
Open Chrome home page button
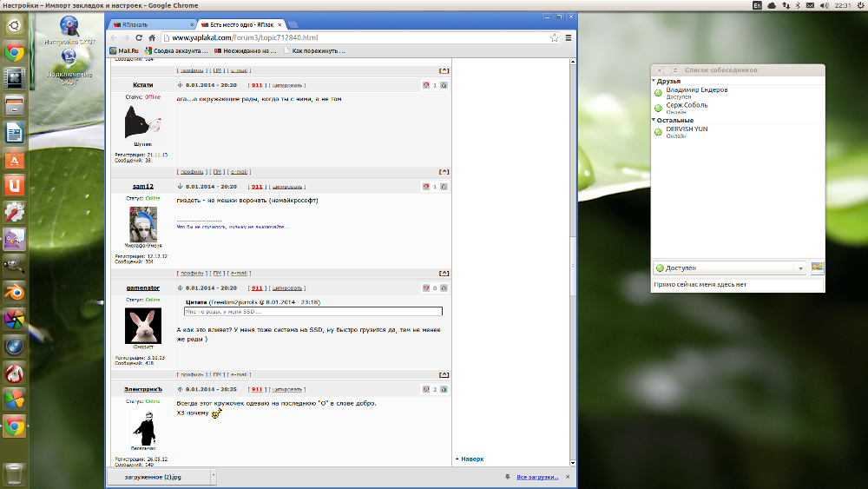tap(152, 37)
